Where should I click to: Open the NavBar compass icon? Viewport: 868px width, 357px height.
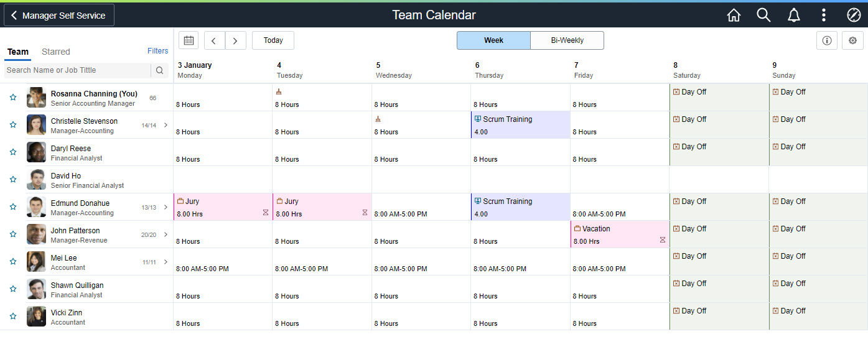point(853,16)
